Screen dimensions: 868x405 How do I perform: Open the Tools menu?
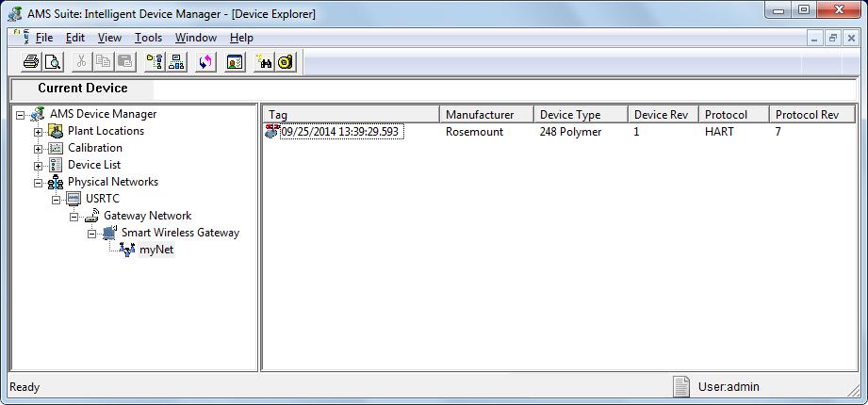(148, 38)
